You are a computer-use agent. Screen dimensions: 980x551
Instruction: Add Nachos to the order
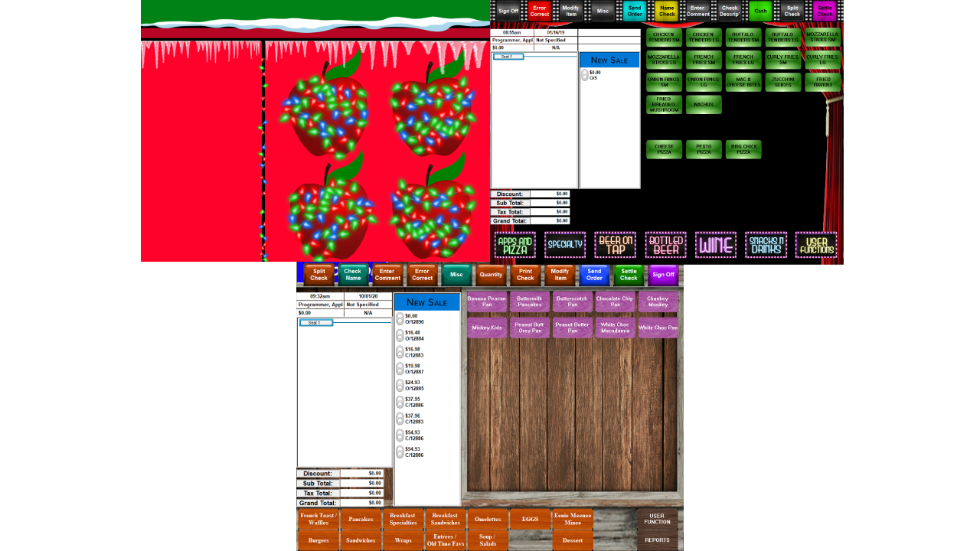pyautogui.click(x=704, y=105)
